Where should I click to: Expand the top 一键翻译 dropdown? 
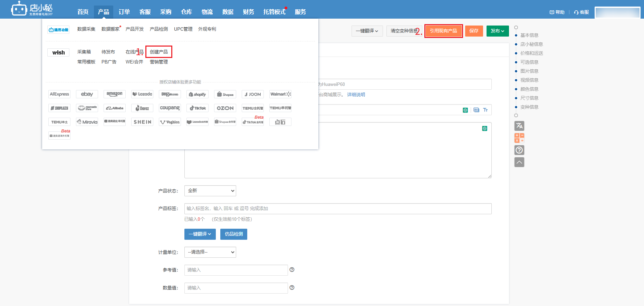point(367,31)
